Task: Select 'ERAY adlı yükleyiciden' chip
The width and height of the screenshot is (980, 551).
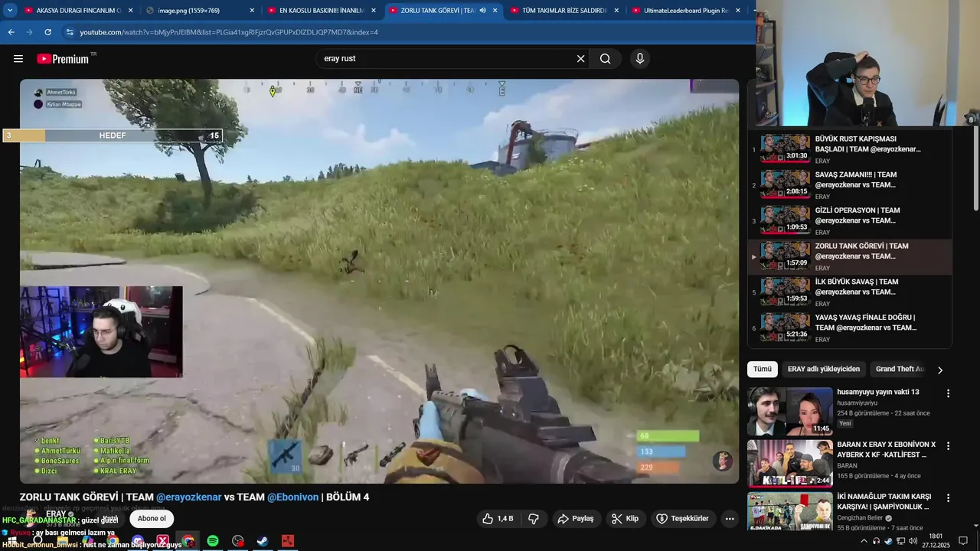Action: coord(824,369)
